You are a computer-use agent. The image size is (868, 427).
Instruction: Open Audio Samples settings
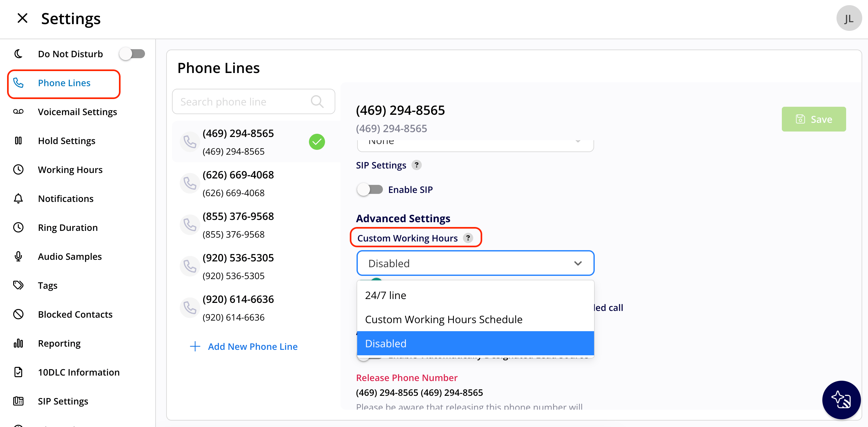point(70,257)
